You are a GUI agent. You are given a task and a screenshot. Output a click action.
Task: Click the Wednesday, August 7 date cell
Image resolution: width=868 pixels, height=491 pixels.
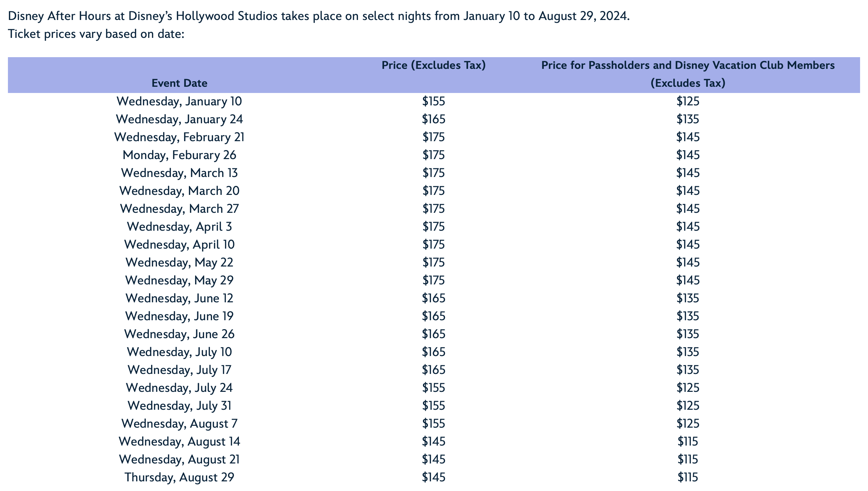(179, 424)
